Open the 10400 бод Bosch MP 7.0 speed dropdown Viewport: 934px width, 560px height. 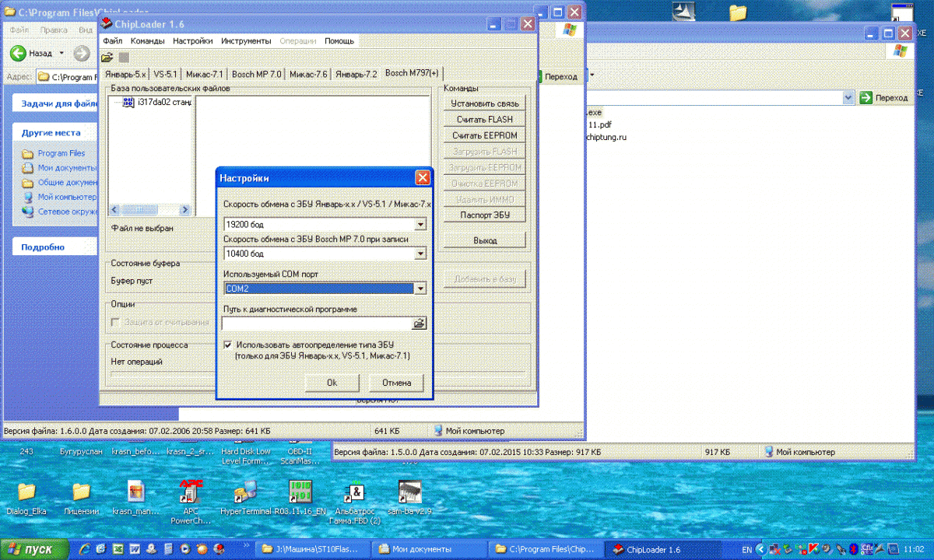pos(420,254)
